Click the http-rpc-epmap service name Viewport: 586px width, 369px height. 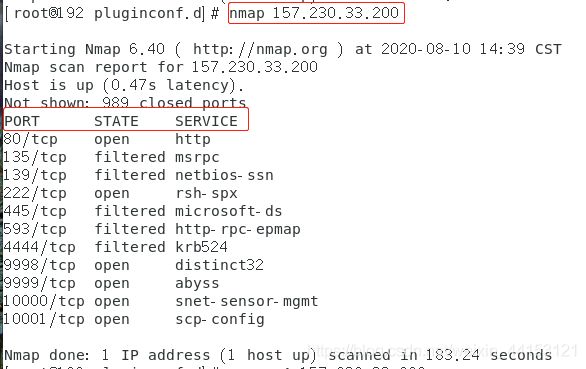(x=238, y=229)
